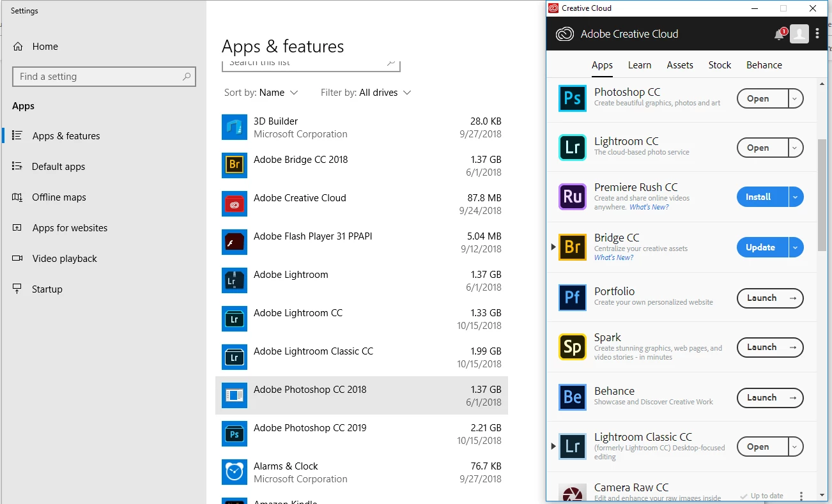
Task: Click the Bridge CC Br icon in Creative Cloud
Action: 573,247
